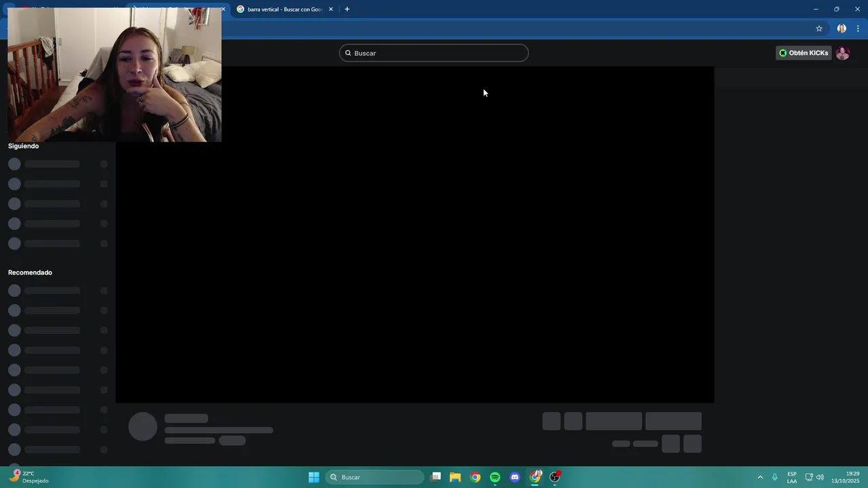Open the ESP LAA language switcher
868x488 pixels.
792,477
